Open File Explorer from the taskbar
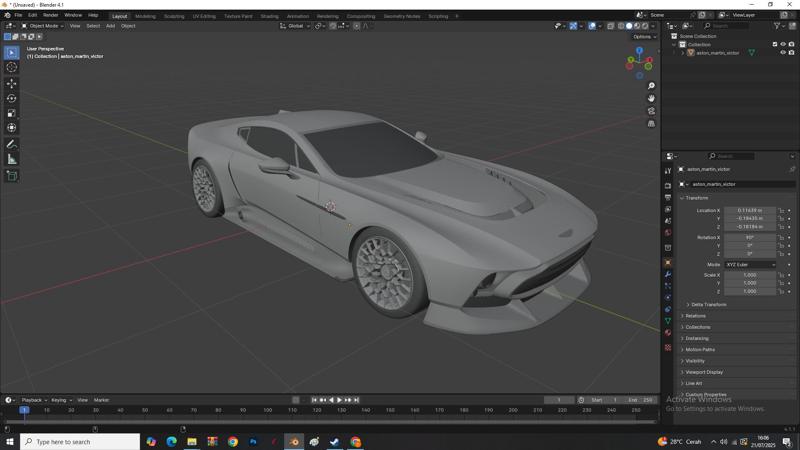800x450 pixels. tap(192, 442)
